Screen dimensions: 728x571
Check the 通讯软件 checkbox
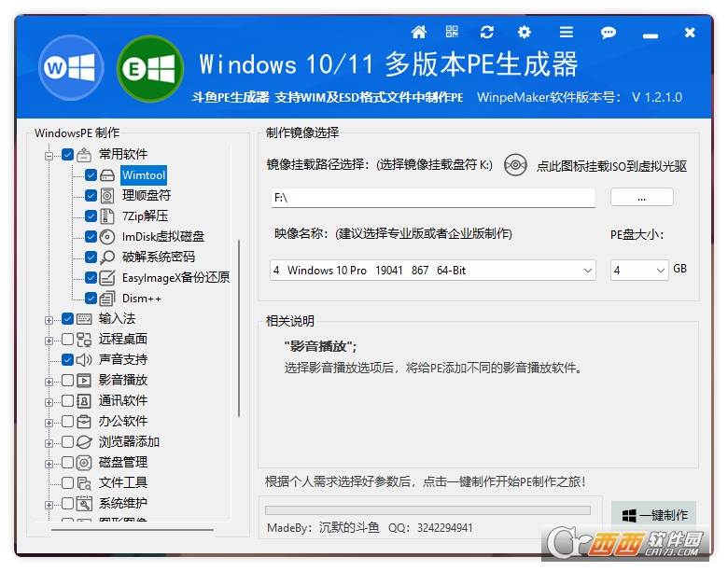(x=68, y=400)
